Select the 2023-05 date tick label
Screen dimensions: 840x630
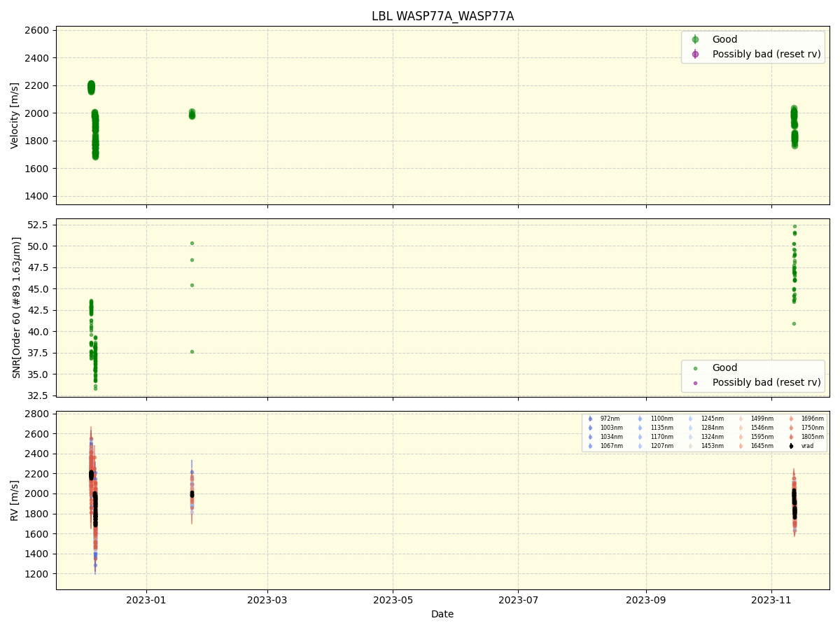(393, 599)
